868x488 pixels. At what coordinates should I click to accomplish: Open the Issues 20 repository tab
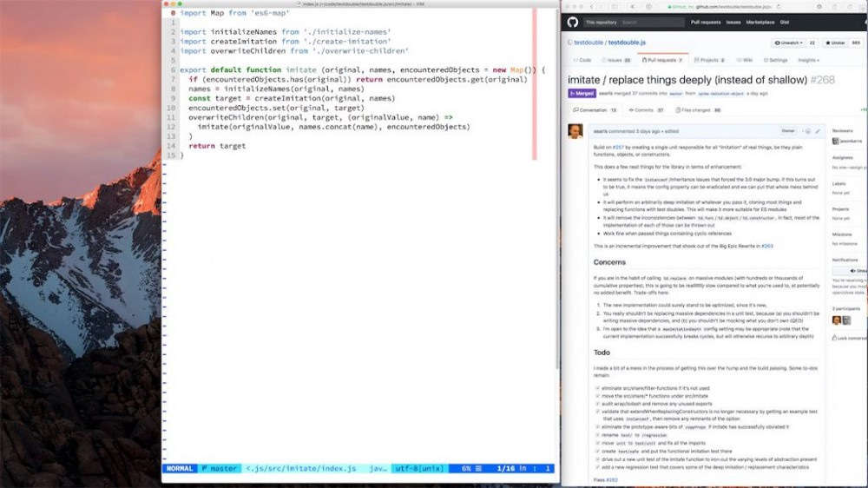616,60
